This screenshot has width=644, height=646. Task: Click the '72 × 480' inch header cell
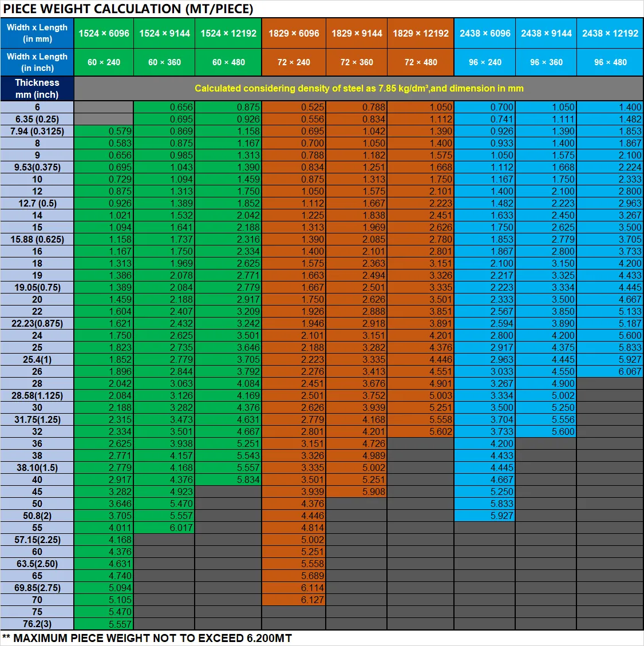tap(421, 62)
